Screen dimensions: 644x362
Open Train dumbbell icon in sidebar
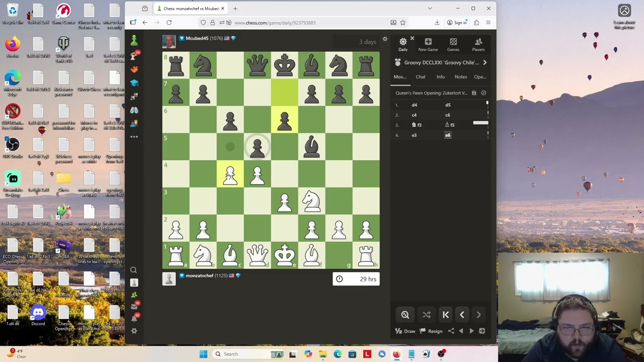pos(134,97)
